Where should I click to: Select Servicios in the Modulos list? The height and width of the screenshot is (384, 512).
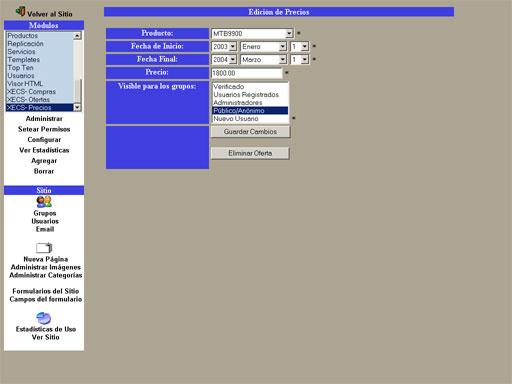[40, 52]
